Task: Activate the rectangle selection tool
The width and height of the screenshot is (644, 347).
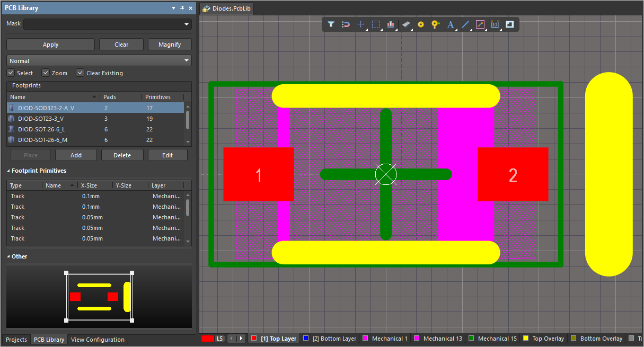Action: [x=376, y=24]
